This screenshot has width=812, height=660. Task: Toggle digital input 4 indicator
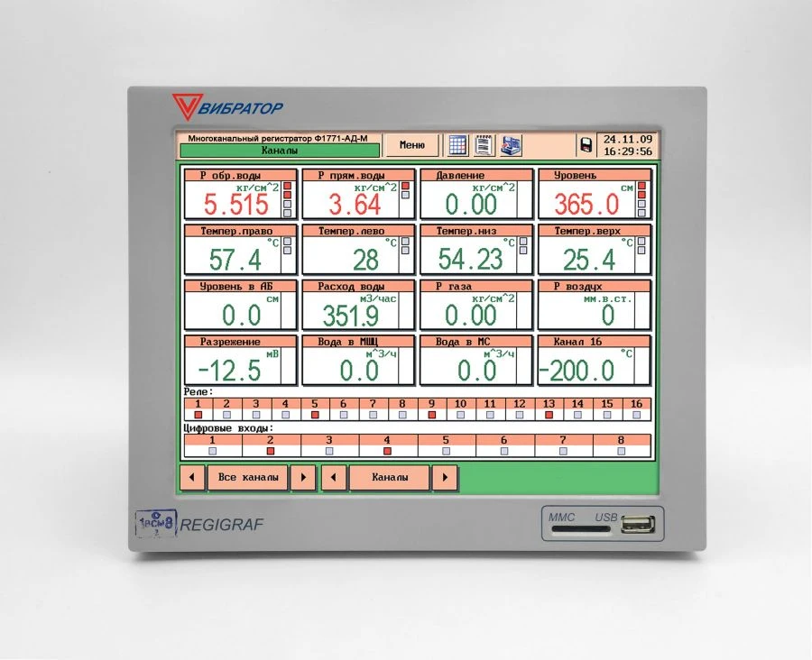coord(386,450)
